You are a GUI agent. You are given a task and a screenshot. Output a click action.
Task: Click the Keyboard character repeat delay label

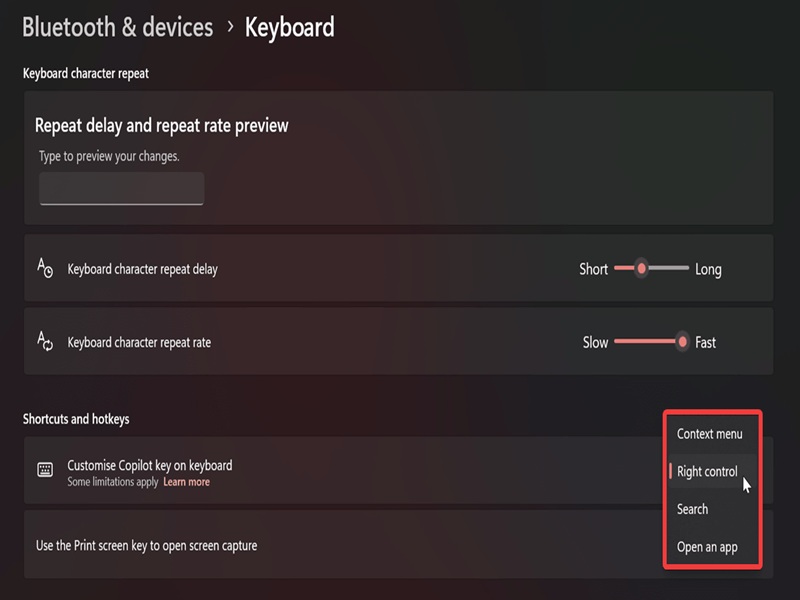[x=142, y=269]
